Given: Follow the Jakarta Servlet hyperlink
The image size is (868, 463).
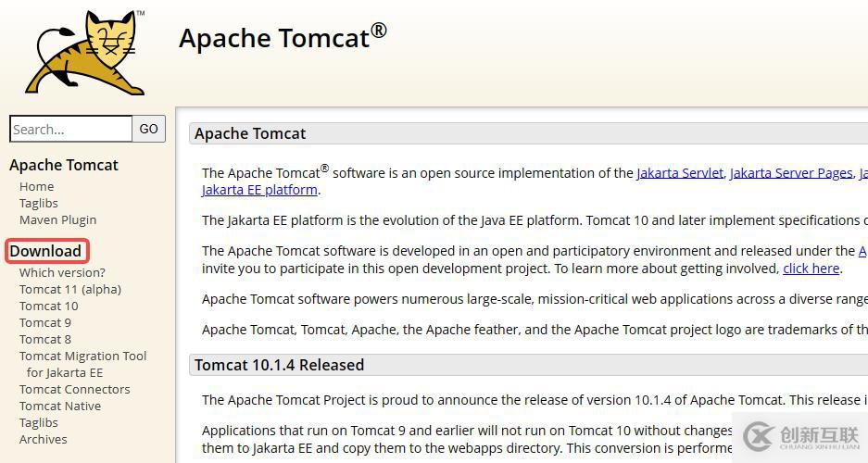Looking at the screenshot, I should (679, 173).
